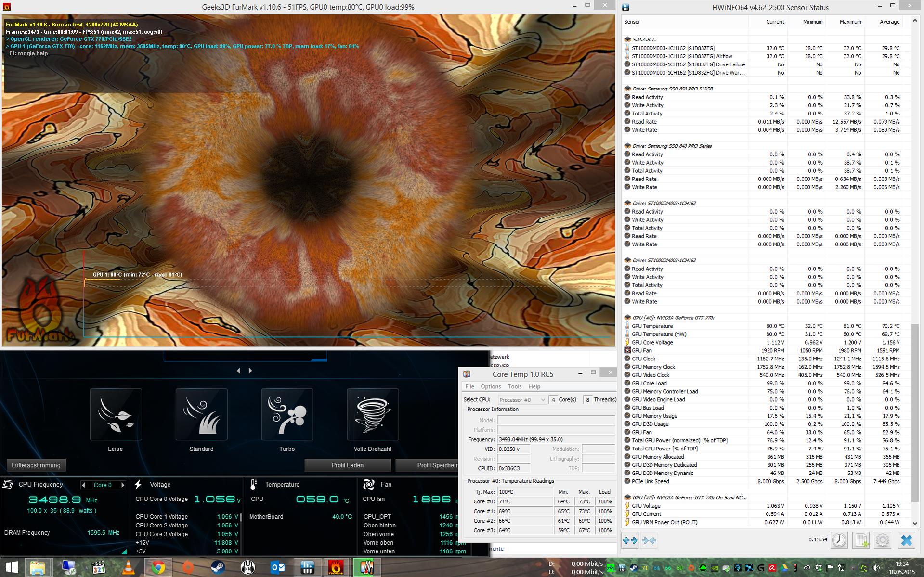This screenshot has height=577, width=924.
Task: Close sensor status with the blue X icon
Action: (x=906, y=540)
